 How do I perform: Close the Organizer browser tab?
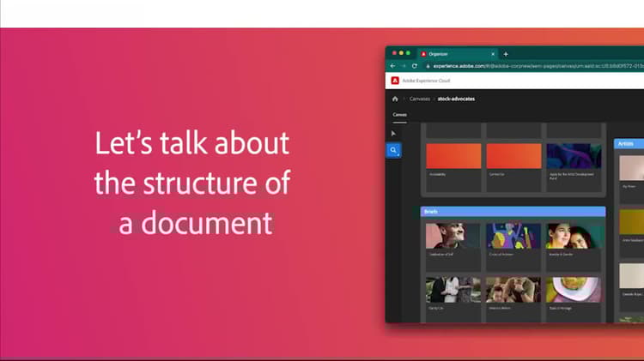pyautogui.click(x=493, y=54)
